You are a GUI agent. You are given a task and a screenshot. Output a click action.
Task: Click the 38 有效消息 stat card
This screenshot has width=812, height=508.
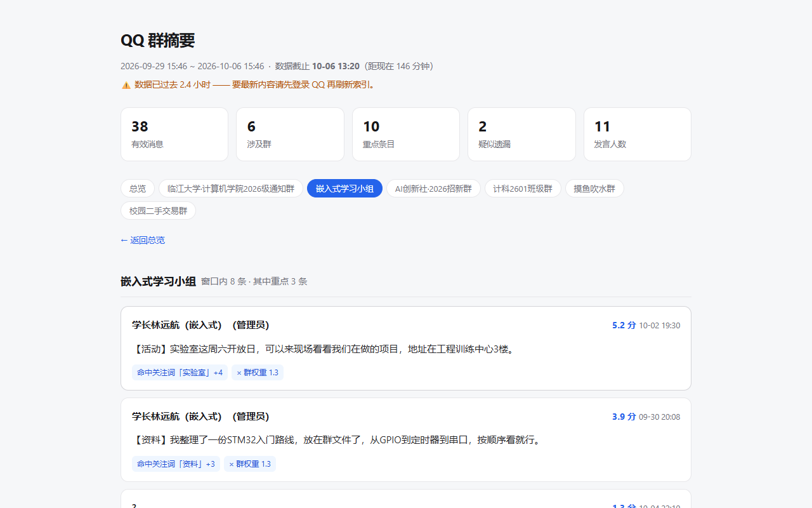174,134
